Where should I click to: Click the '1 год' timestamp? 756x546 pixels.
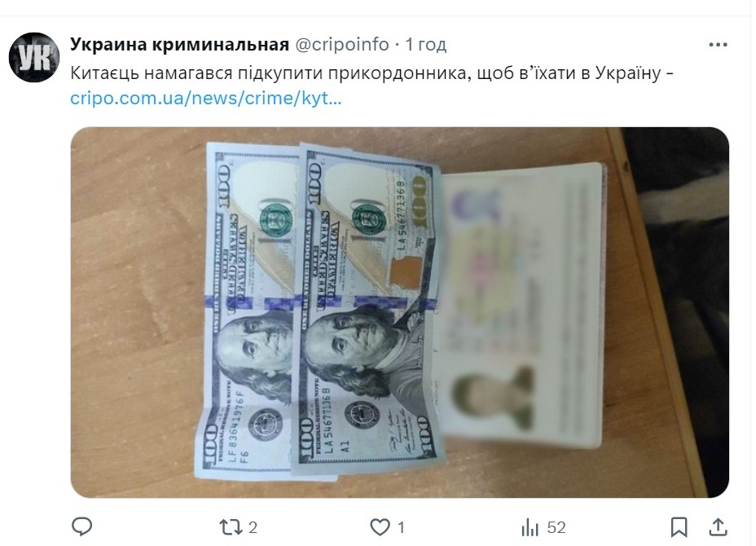[426, 44]
